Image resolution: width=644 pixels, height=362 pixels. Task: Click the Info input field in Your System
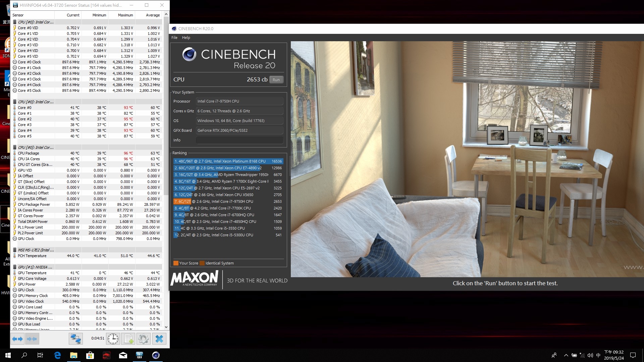[239, 140]
